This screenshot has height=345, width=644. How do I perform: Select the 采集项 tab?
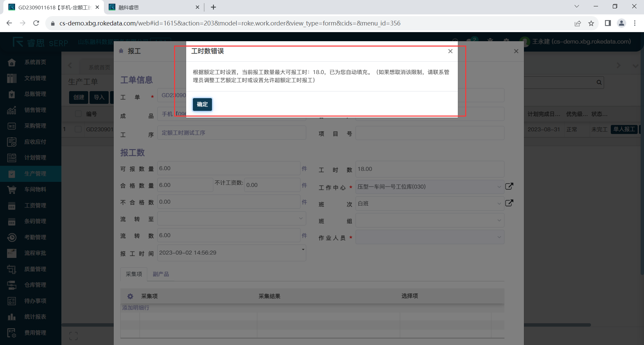pos(134,274)
